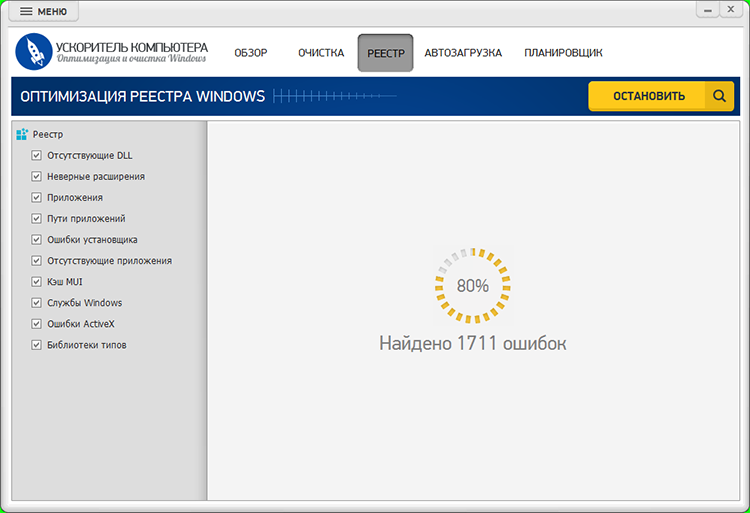Open the Очистка tab
750x513 pixels.
321,53
